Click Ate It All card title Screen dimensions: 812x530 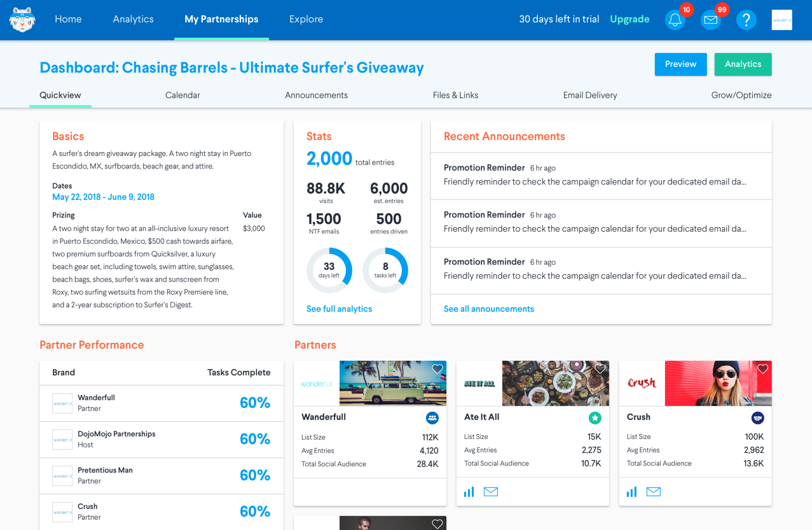tap(482, 417)
